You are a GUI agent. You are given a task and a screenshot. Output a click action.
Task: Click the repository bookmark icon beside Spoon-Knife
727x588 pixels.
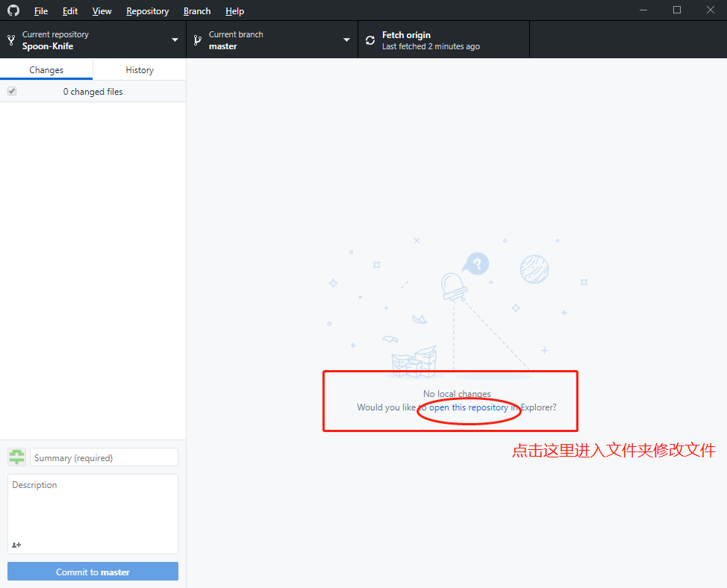pos(10,40)
